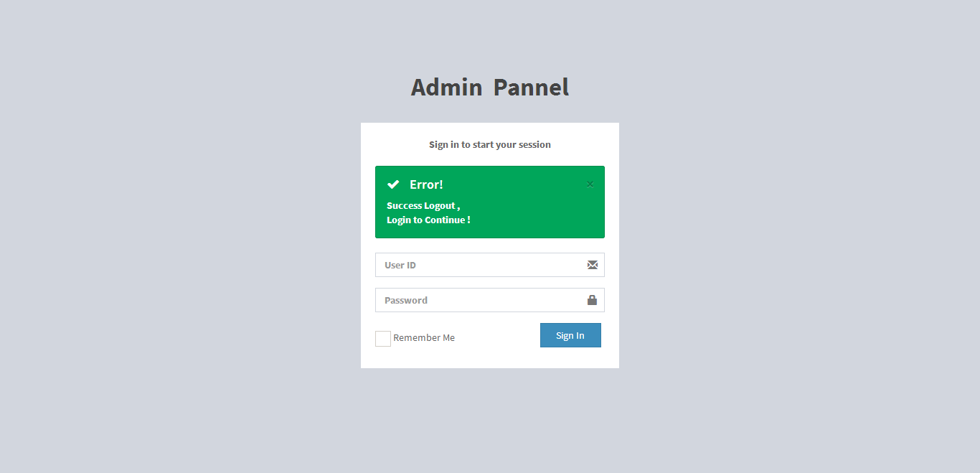Click the checkmark icon in the alert

(393, 184)
